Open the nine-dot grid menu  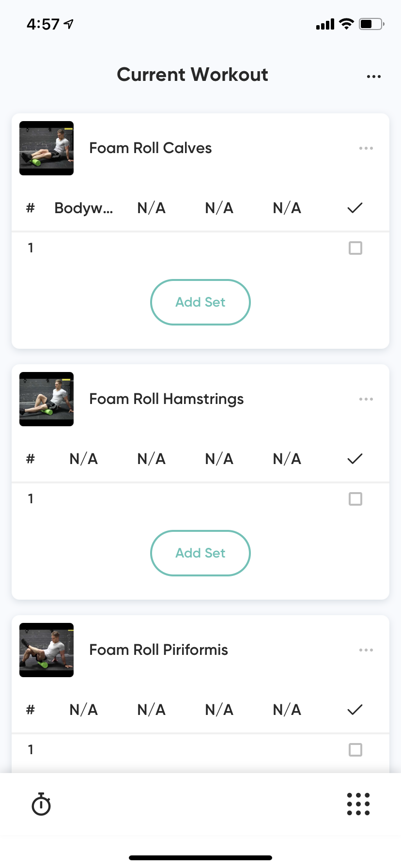pos(358,804)
